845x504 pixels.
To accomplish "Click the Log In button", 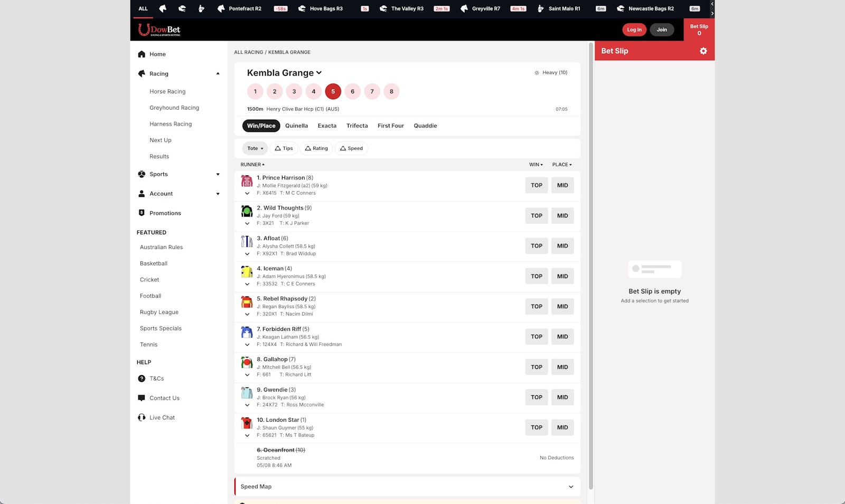I will click(x=634, y=30).
